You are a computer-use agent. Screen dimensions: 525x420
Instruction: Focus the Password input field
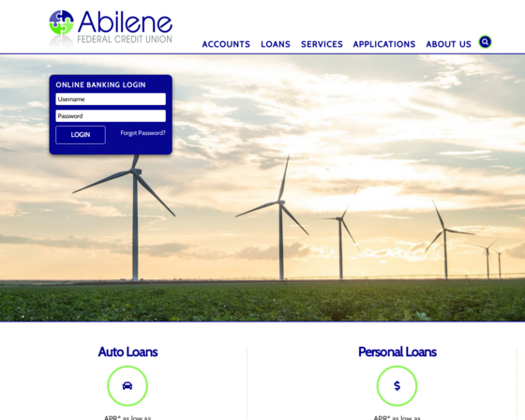111,116
